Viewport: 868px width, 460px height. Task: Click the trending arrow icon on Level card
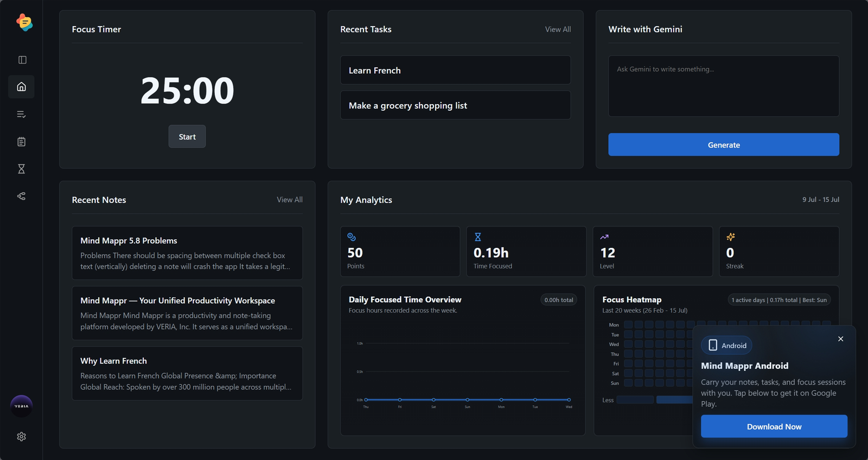[604, 237]
